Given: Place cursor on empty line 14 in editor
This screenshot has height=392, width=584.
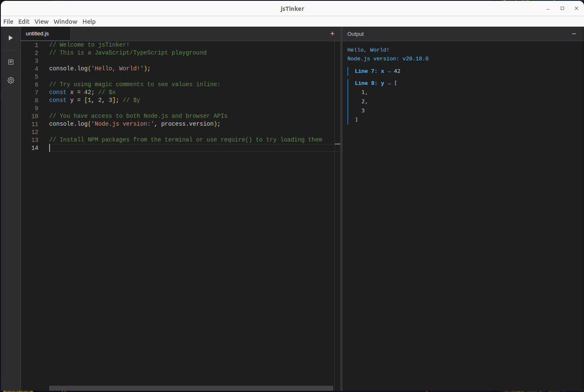Looking at the screenshot, I should 192,148.
